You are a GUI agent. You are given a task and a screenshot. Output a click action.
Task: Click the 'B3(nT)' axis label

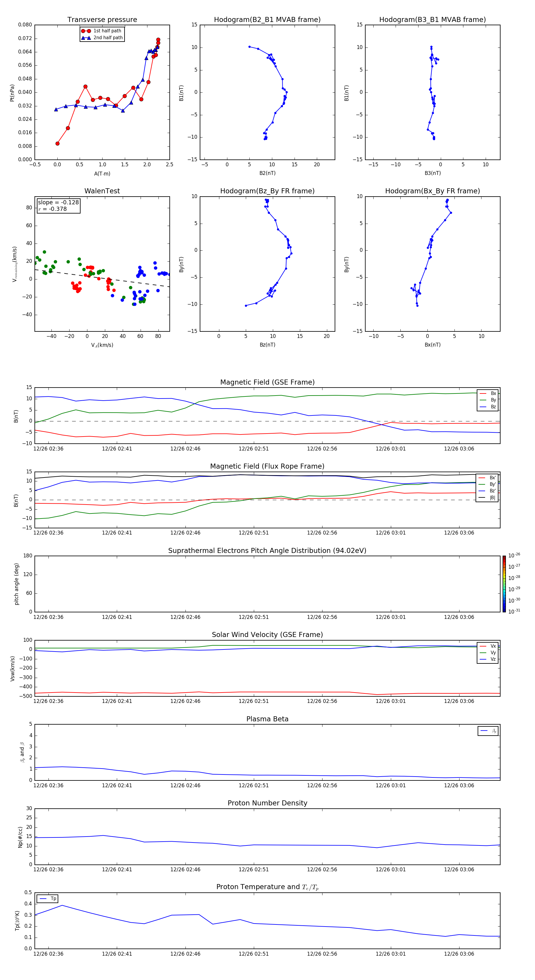point(432,173)
